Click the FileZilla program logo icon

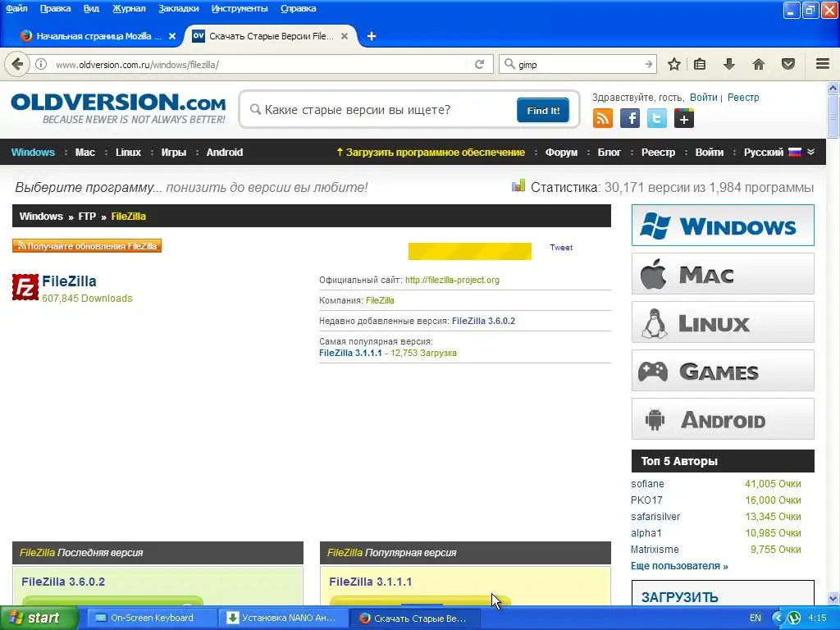tap(25, 287)
